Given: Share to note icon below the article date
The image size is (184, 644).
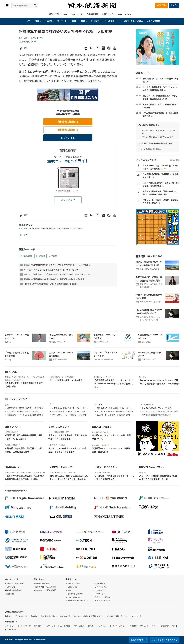Looking at the screenshot, I should 97,48.
